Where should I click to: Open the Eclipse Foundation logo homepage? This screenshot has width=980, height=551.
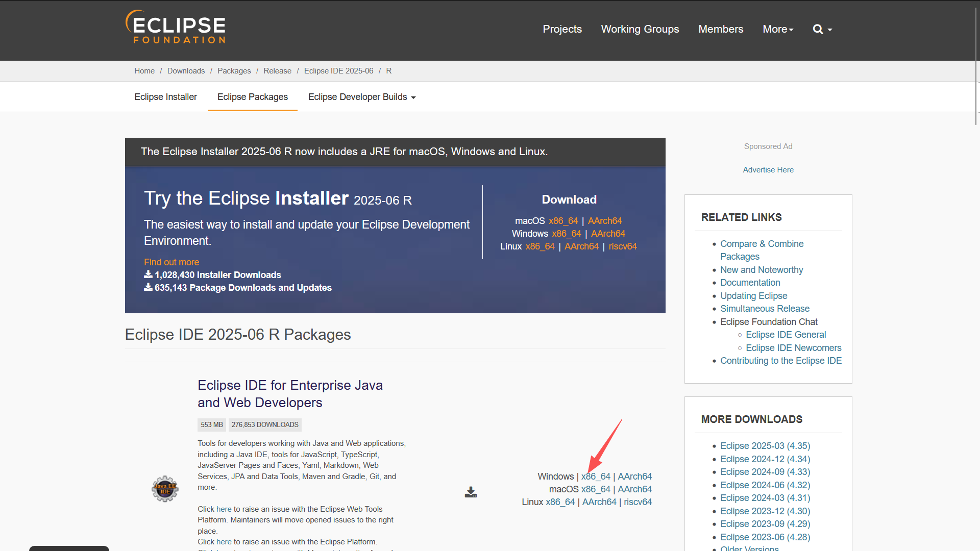pos(175,27)
